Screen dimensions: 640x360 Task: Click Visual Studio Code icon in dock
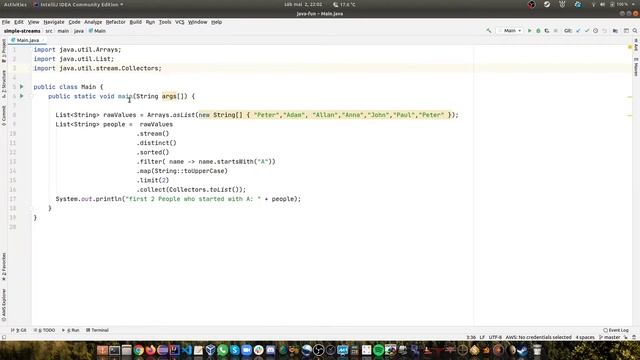coord(187,350)
